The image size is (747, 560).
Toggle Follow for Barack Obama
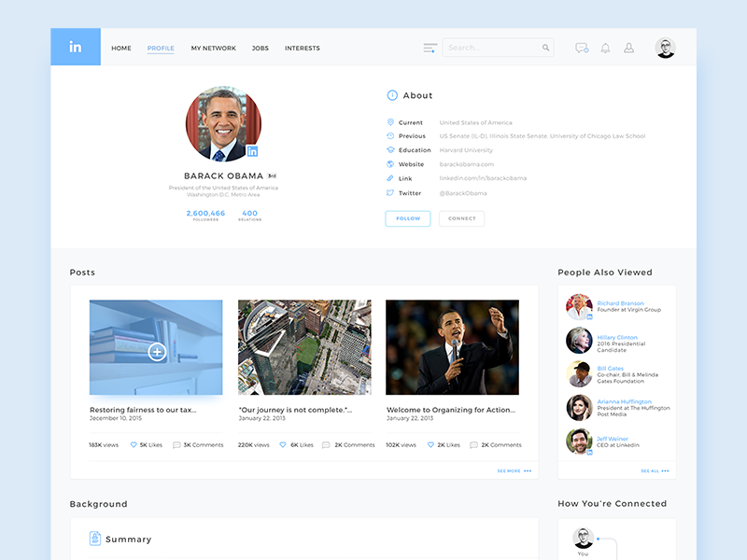407,217
